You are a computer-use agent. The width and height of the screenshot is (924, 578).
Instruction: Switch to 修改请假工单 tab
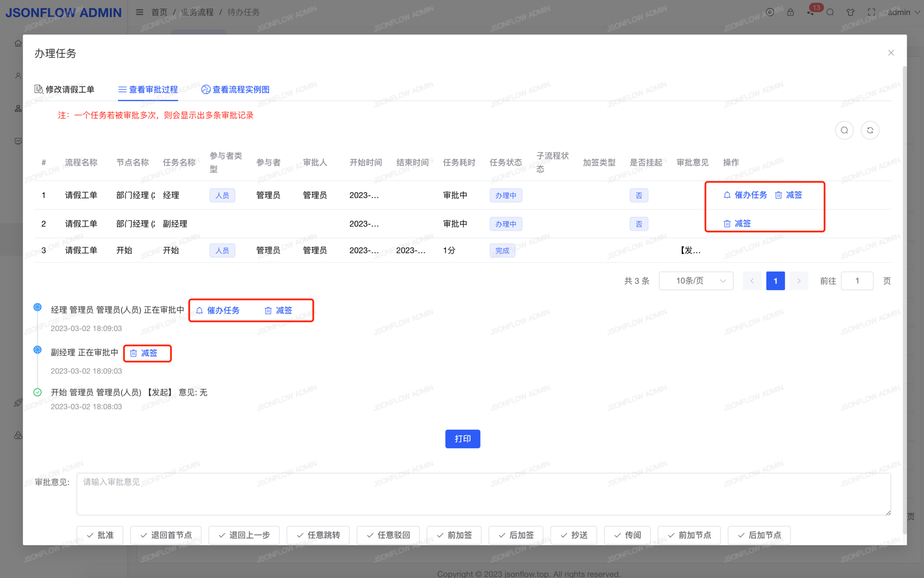(x=64, y=89)
